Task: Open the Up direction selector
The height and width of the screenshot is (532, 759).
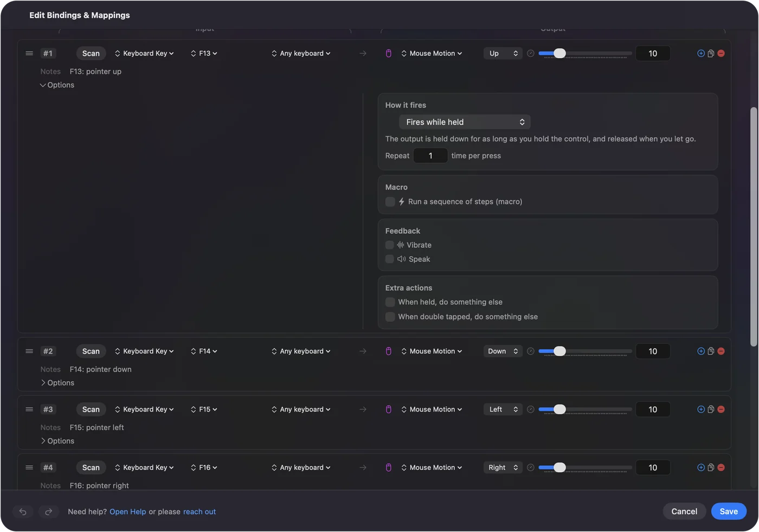Action: click(503, 53)
